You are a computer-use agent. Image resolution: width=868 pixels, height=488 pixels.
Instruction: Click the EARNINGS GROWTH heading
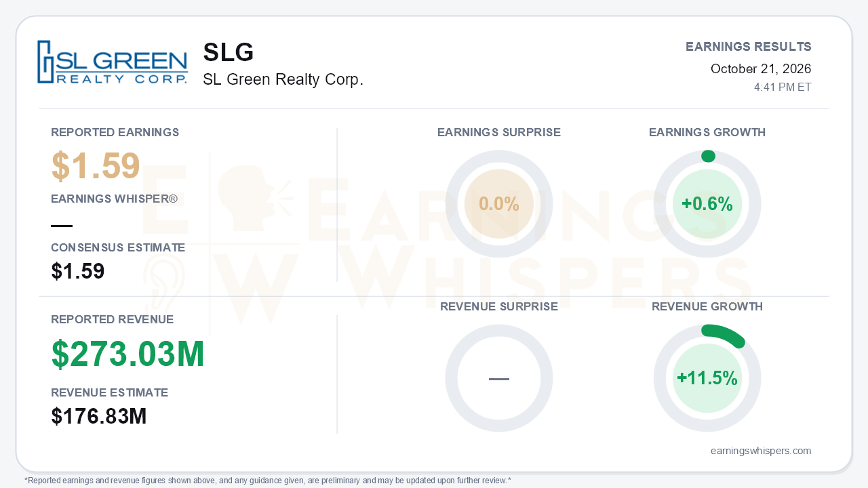707,132
